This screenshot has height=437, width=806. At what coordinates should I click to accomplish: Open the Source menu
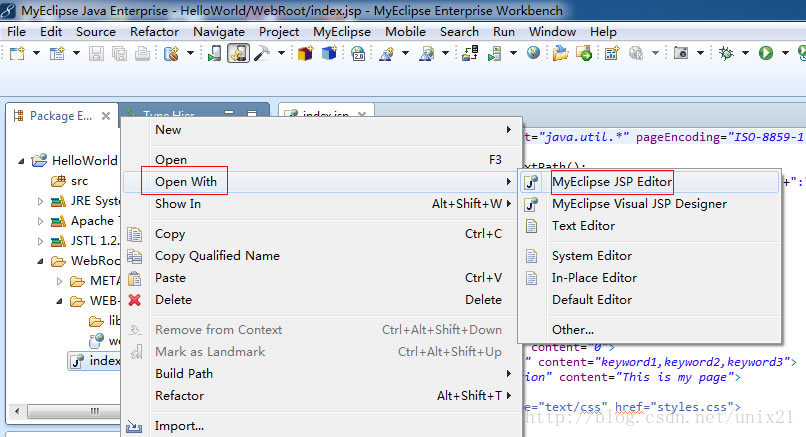tap(96, 32)
